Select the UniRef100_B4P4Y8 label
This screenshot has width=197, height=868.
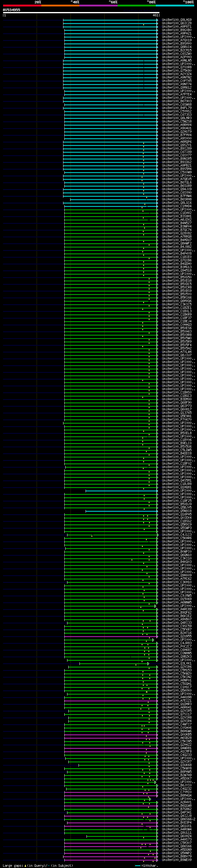tap(177, 253)
